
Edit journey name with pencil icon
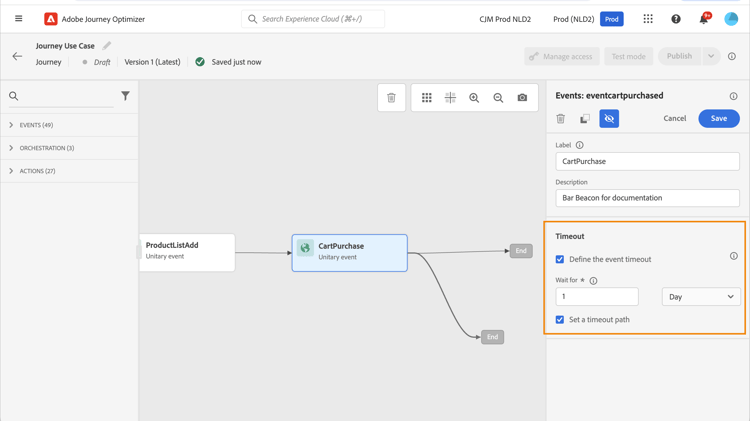point(107,46)
